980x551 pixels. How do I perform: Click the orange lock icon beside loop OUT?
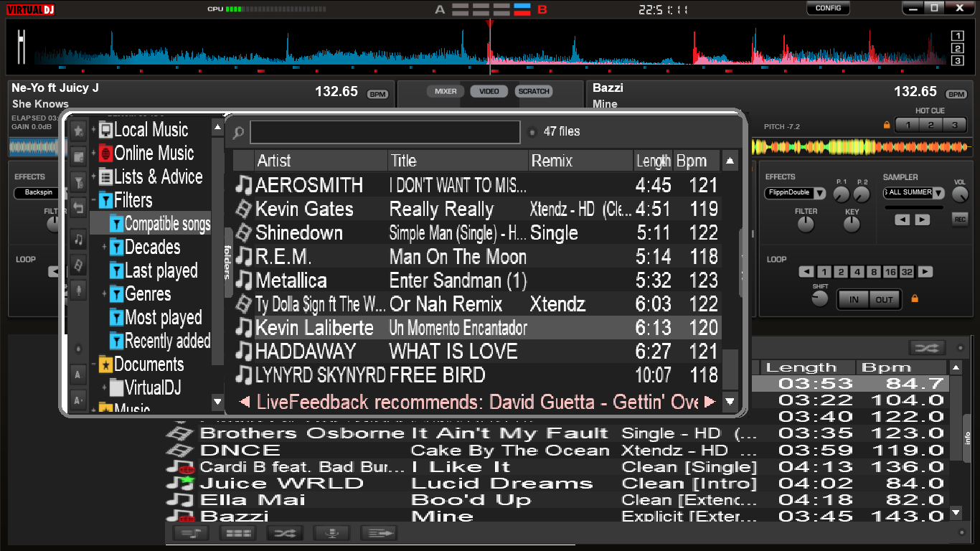(914, 298)
